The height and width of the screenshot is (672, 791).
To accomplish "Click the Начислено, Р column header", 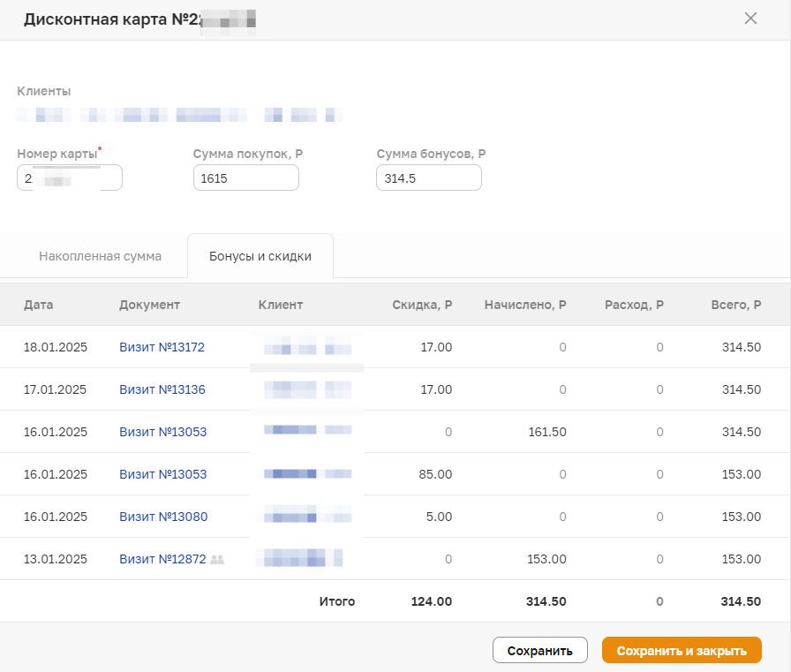I will (x=525, y=305).
